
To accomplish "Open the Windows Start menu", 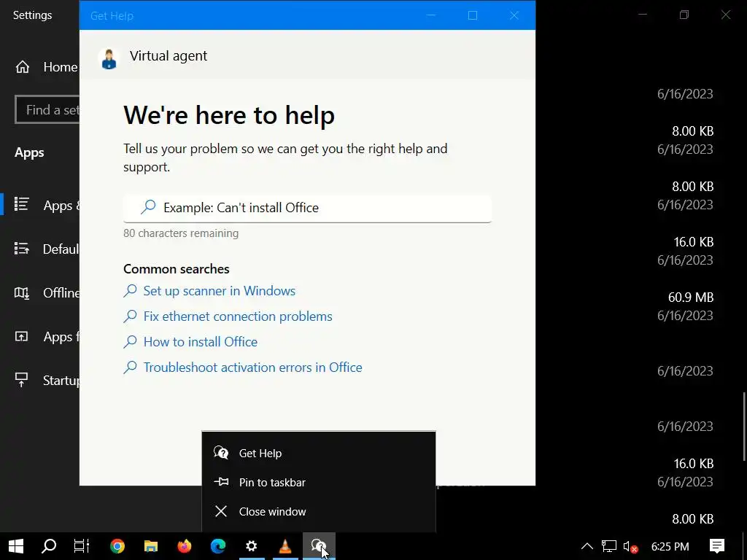I will pos(16,546).
